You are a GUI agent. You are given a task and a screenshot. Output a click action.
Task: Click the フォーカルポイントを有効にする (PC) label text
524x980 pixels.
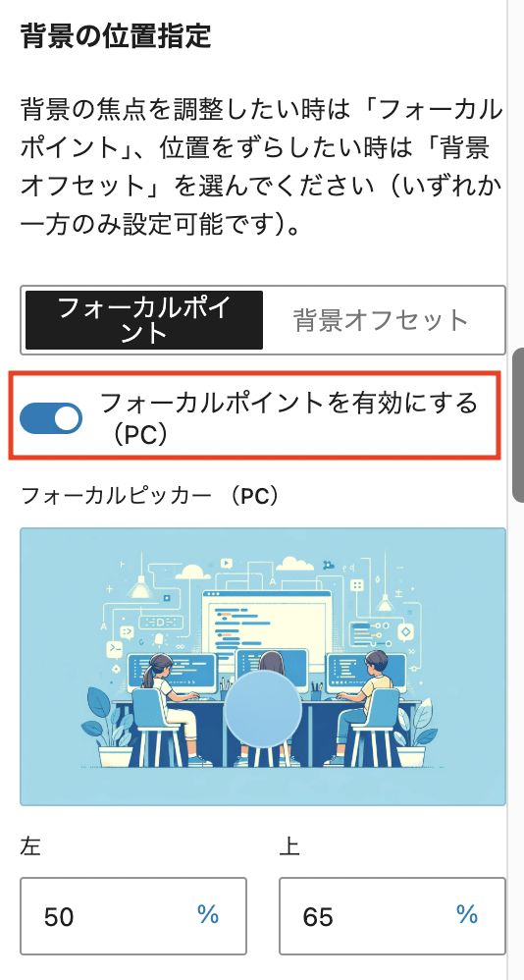289,418
